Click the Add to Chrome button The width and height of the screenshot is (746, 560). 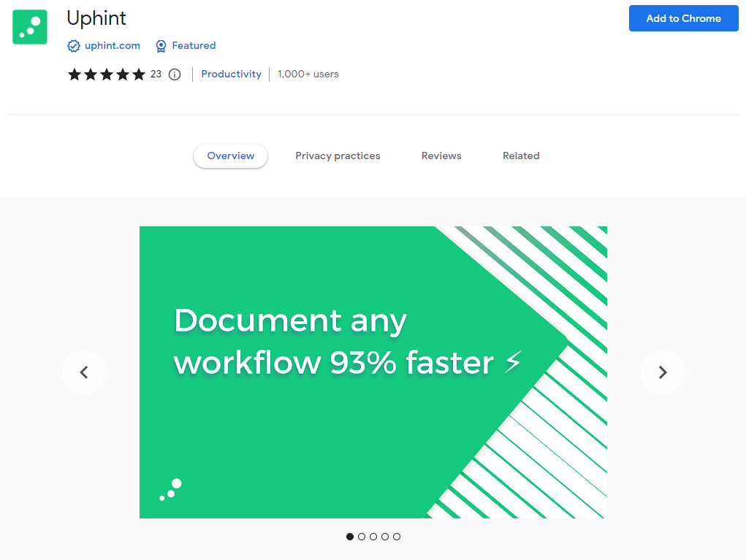pyautogui.click(x=683, y=18)
